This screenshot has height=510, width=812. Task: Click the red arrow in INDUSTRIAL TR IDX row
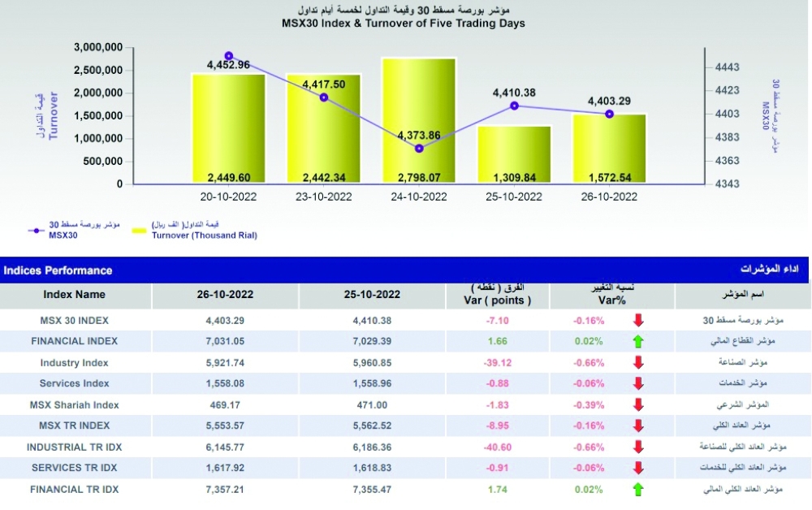(x=637, y=447)
